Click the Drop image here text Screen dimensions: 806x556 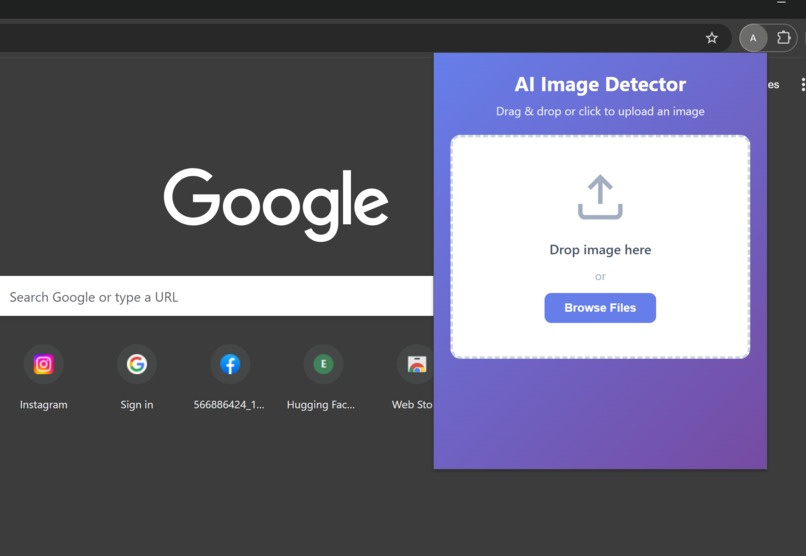[x=600, y=250]
